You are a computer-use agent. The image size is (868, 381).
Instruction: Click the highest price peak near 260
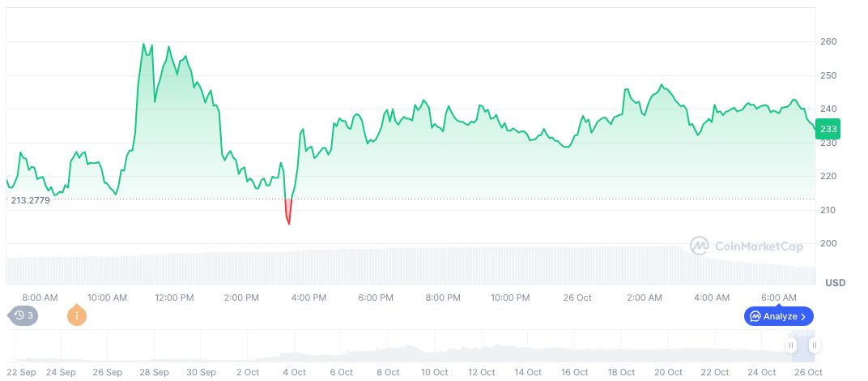[x=144, y=45]
